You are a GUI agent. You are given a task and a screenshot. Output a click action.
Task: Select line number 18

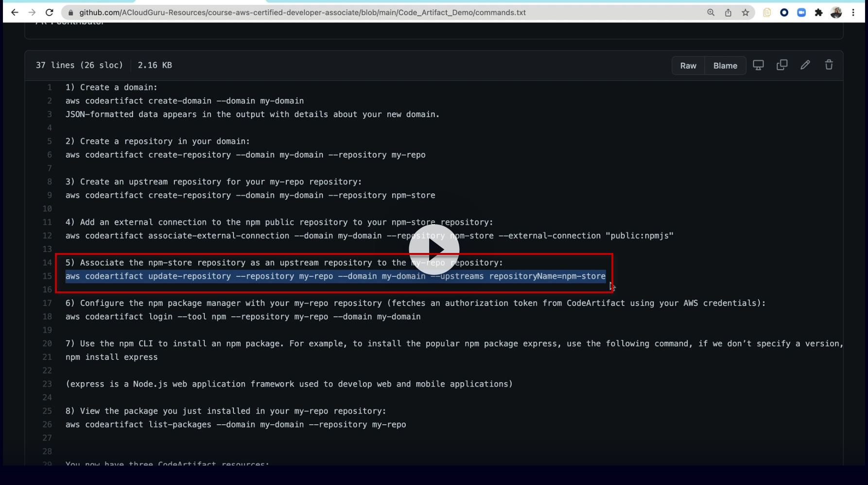[x=47, y=317]
